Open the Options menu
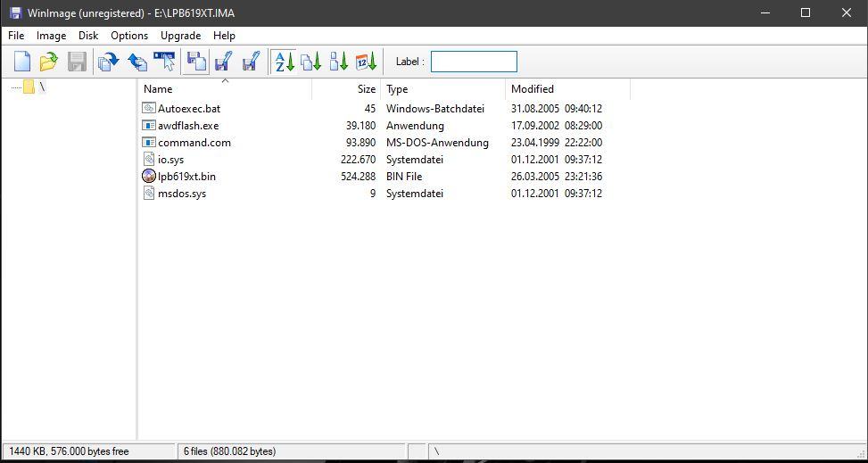 129,36
